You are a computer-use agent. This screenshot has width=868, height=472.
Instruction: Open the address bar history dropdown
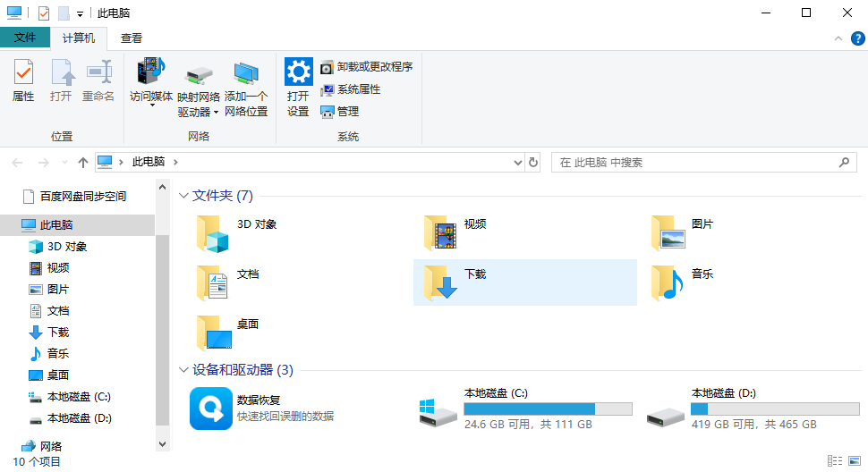(517, 163)
